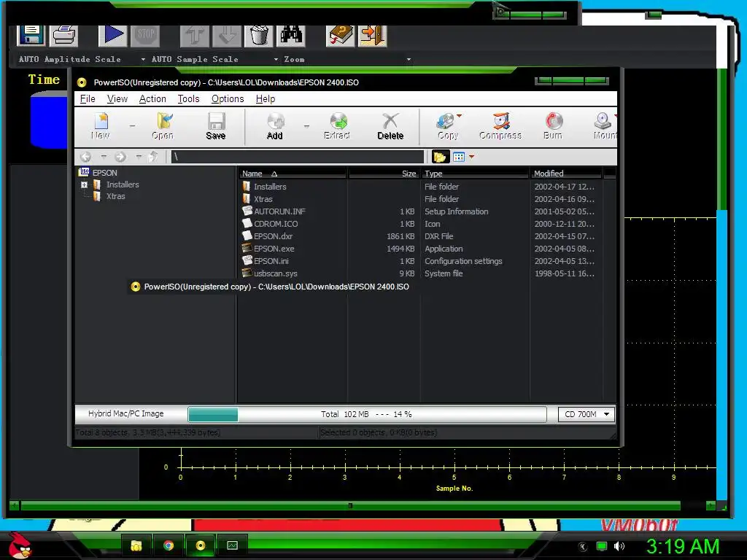Click the printer icon in background window
Viewport: 747px width, 560px height.
point(64,35)
